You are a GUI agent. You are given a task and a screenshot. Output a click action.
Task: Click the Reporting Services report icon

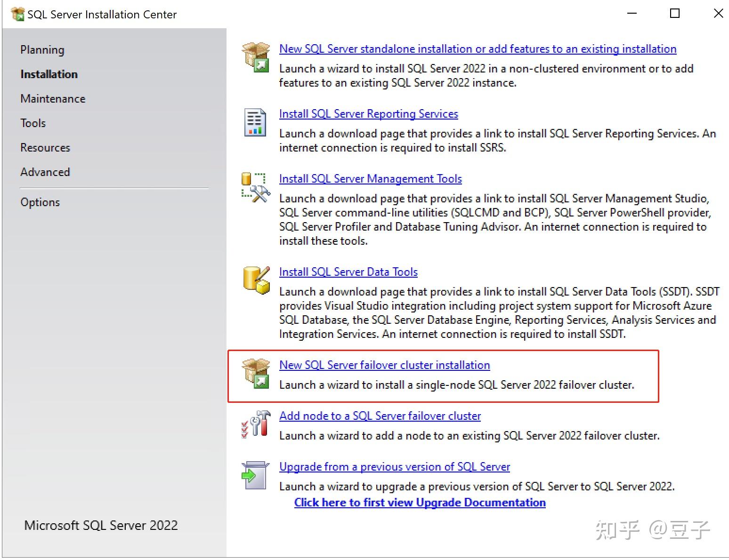255,122
